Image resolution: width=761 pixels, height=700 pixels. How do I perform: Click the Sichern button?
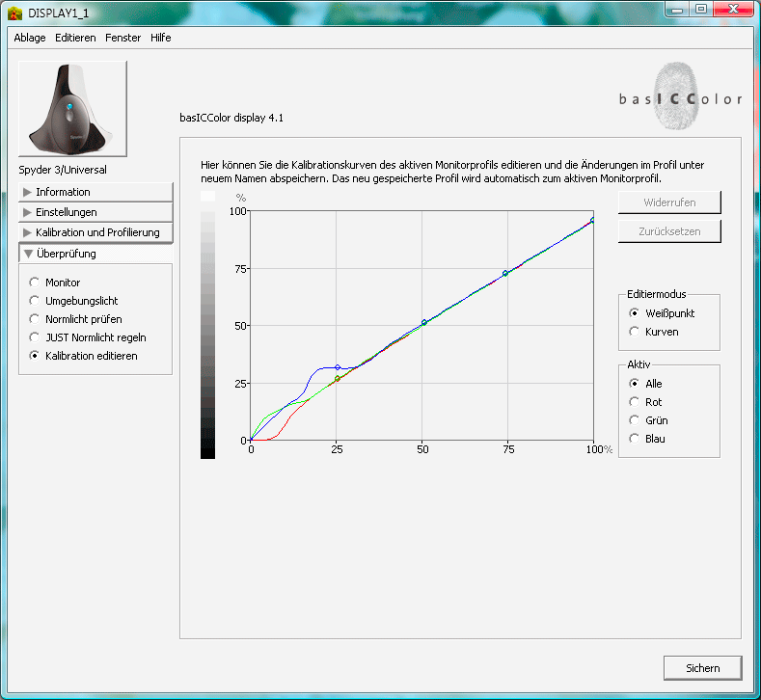[703, 668]
